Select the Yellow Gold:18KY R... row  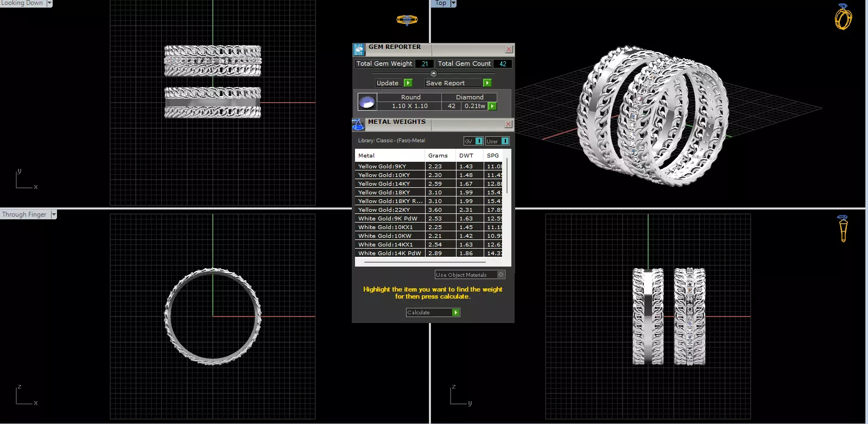429,201
